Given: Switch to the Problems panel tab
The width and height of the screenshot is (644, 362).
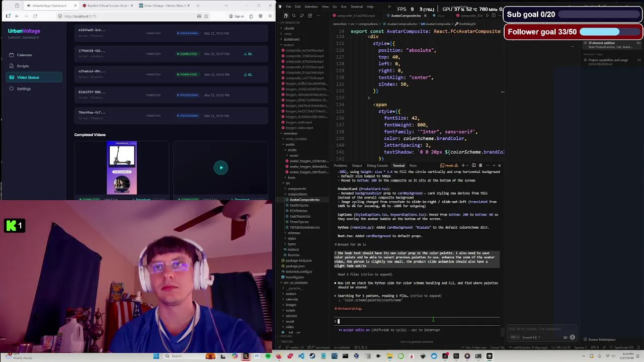Looking at the screenshot, I should [x=341, y=165].
